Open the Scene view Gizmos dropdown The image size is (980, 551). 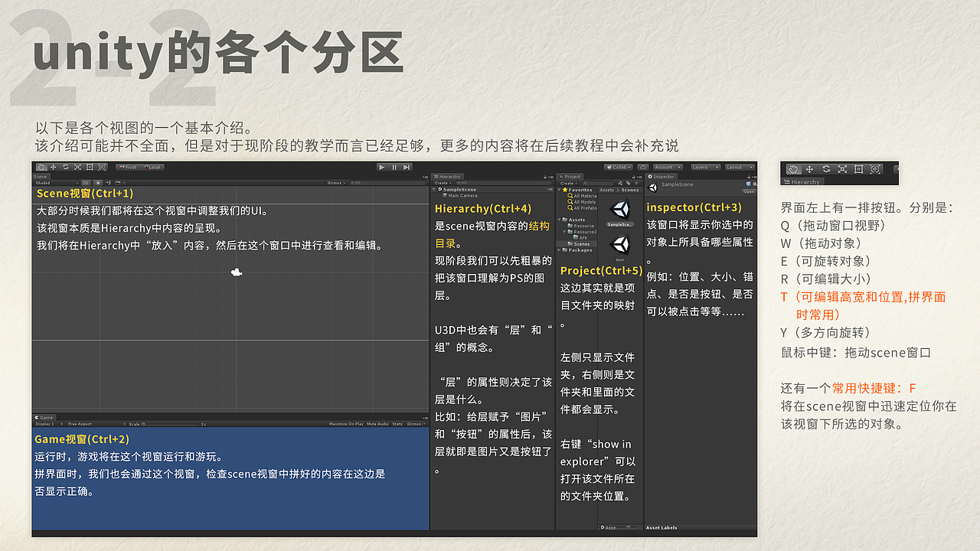pos(336,183)
